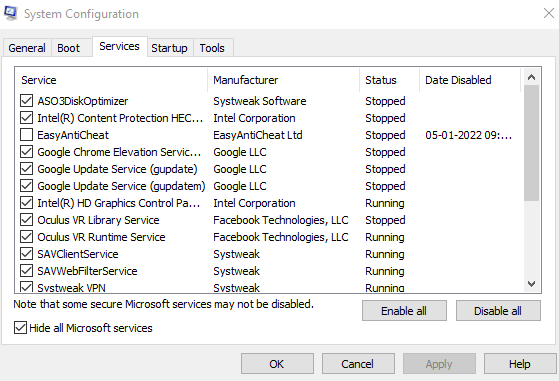Sort by the Service column header
559x381 pixels.
point(111,80)
